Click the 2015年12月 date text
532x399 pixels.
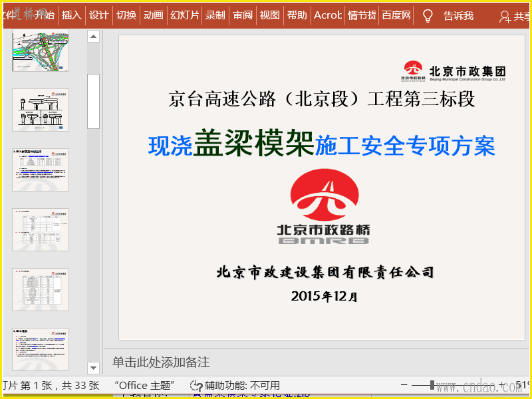tap(324, 296)
